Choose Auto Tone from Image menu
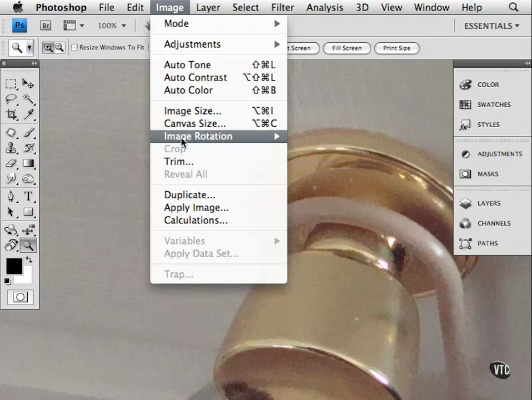The image size is (532, 400). tap(219, 64)
